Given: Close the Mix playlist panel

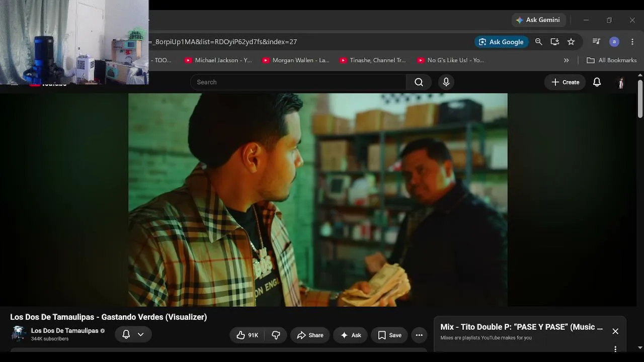Looking at the screenshot, I should 615,331.
